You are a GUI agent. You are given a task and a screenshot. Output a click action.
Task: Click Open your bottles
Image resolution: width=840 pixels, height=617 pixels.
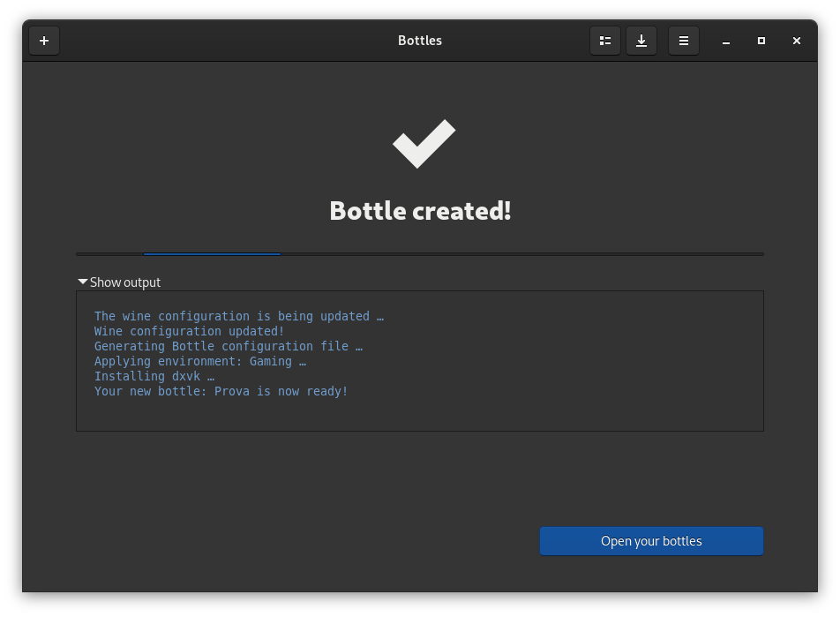pos(651,540)
